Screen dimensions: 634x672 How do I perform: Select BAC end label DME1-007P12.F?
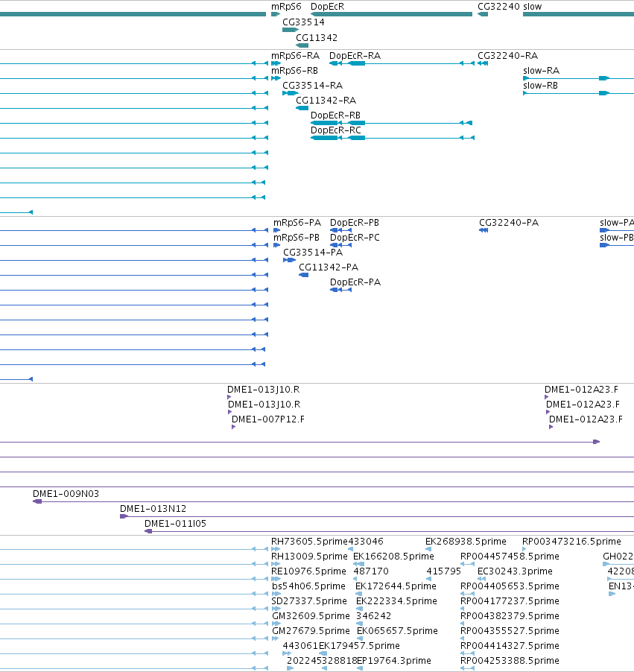pos(268,419)
